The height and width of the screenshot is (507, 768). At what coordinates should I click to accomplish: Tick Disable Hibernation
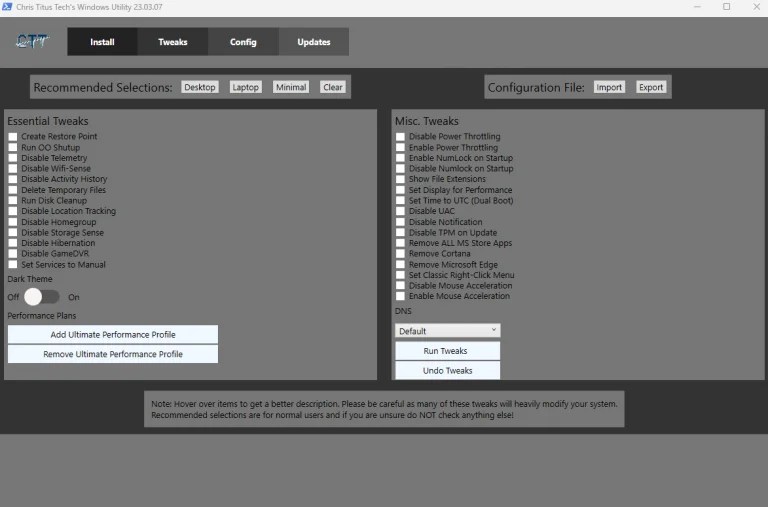(x=13, y=243)
